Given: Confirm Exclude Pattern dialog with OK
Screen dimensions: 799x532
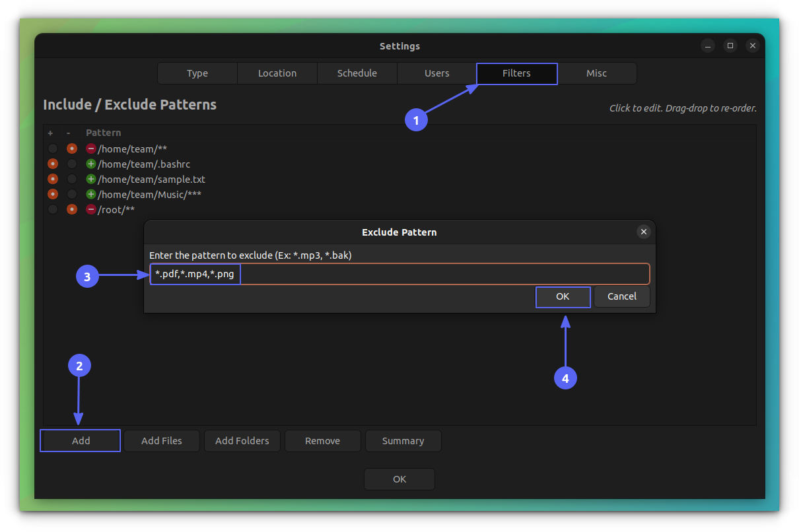Looking at the screenshot, I should pos(563,296).
